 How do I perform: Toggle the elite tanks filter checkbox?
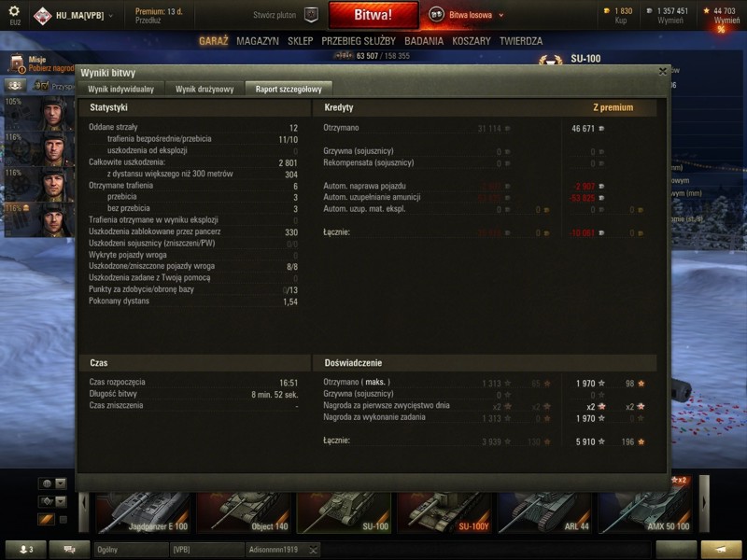coord(63,520)
